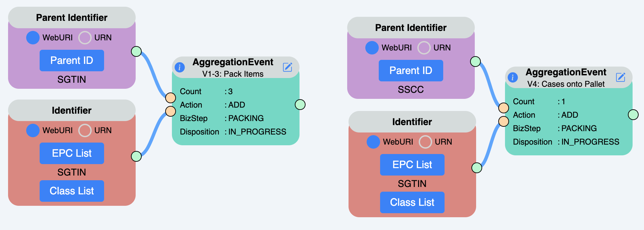
Task: Click info icon on V4 Cases onto Pallet event
Action: (512, 77)
